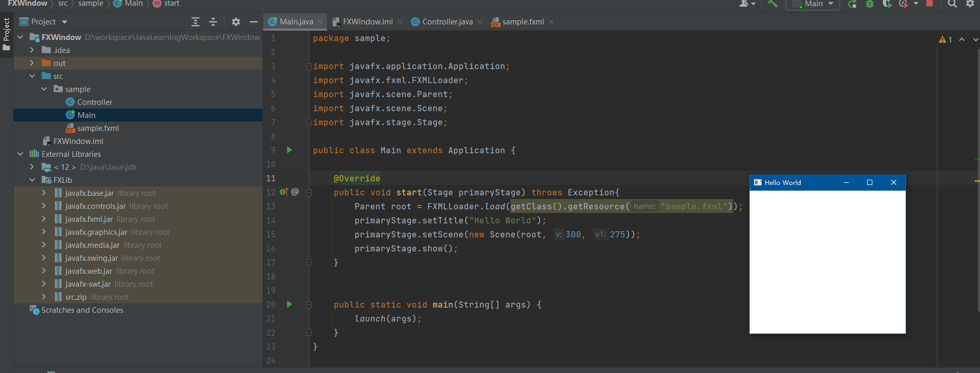
Task: Fold the main method at line 20
Action: coord(309,305)
